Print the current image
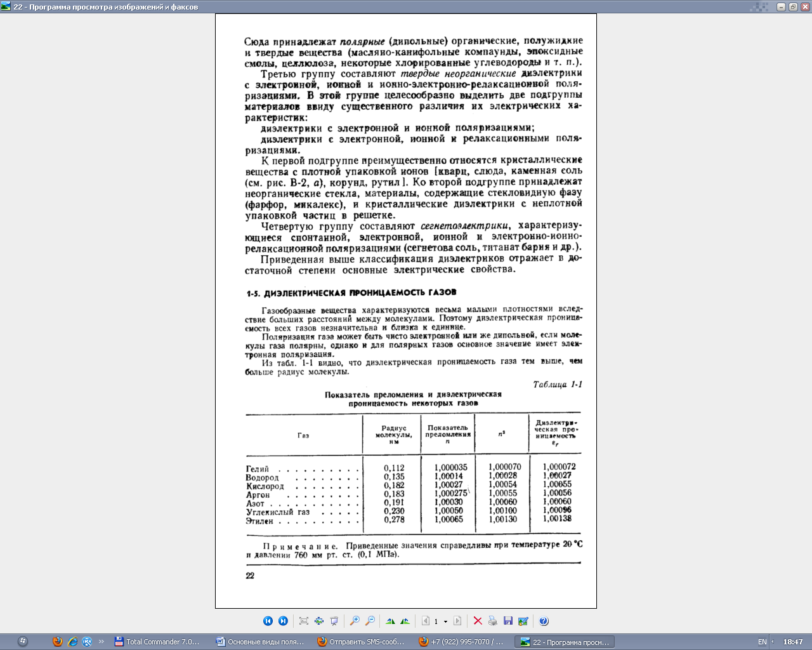This screenshot has width=812, height=650. click(492, 621)
